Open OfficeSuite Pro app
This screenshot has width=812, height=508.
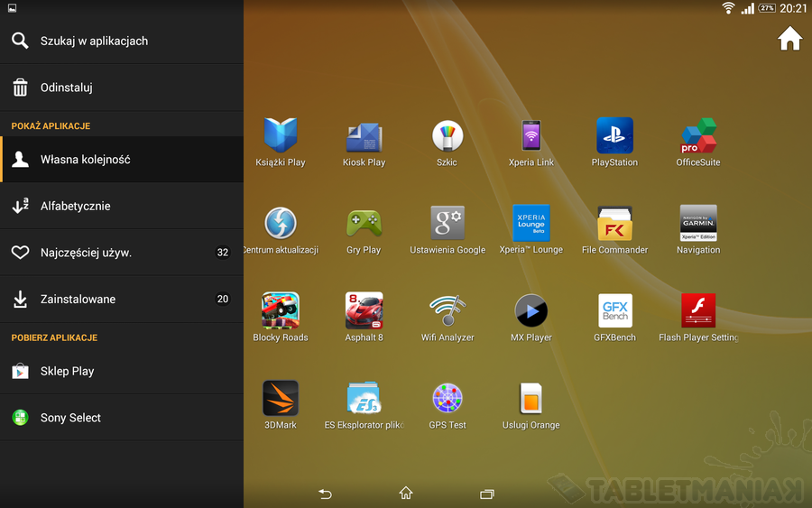697,137
